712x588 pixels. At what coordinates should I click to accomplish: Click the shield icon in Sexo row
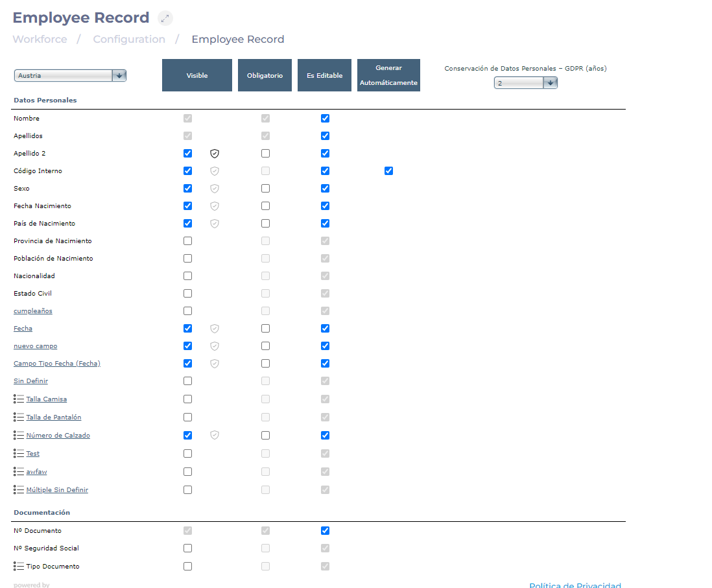click(x=215, y=189)
